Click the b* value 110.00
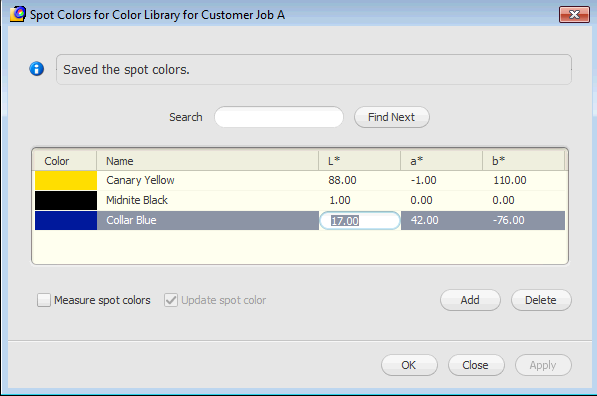Screen dimensions: 597x396 (510, 180)
